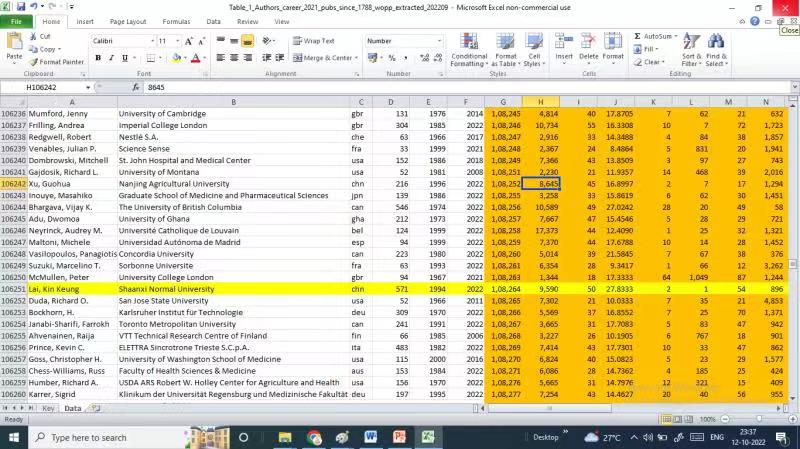Click the Cut scissors icon

tap(34, 36)
